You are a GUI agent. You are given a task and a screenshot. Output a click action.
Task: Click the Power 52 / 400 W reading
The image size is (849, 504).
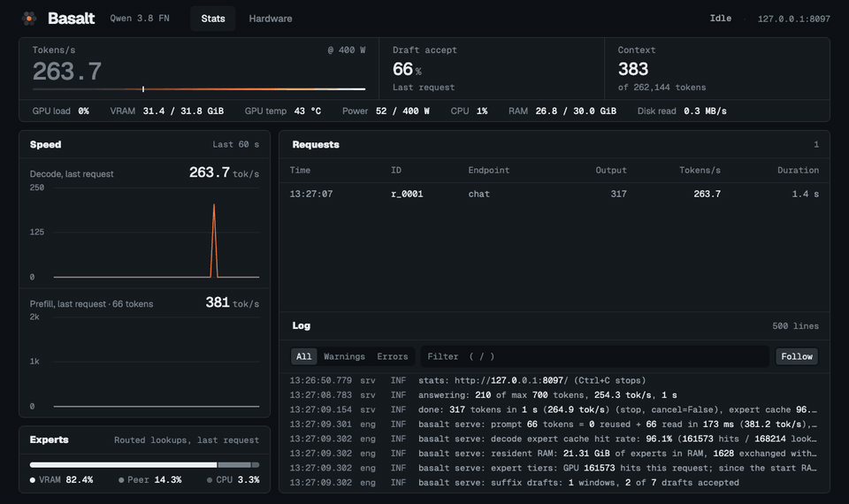(x=386, y=111)
